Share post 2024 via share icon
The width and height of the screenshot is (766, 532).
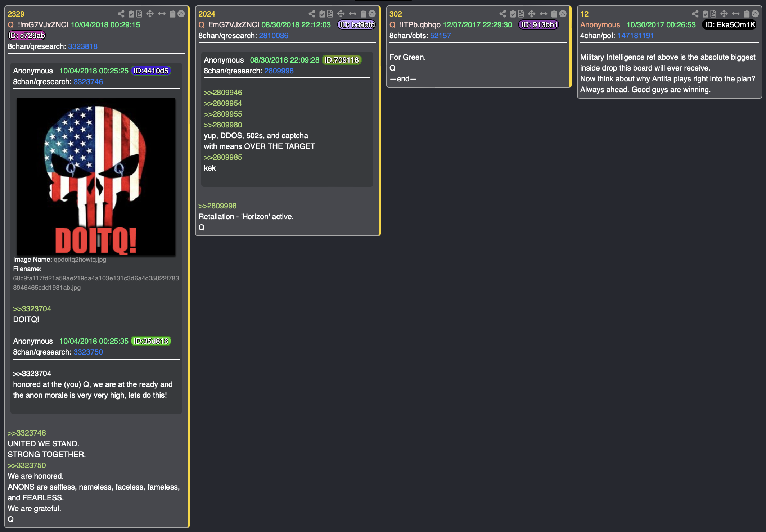[x=312, y=14]
